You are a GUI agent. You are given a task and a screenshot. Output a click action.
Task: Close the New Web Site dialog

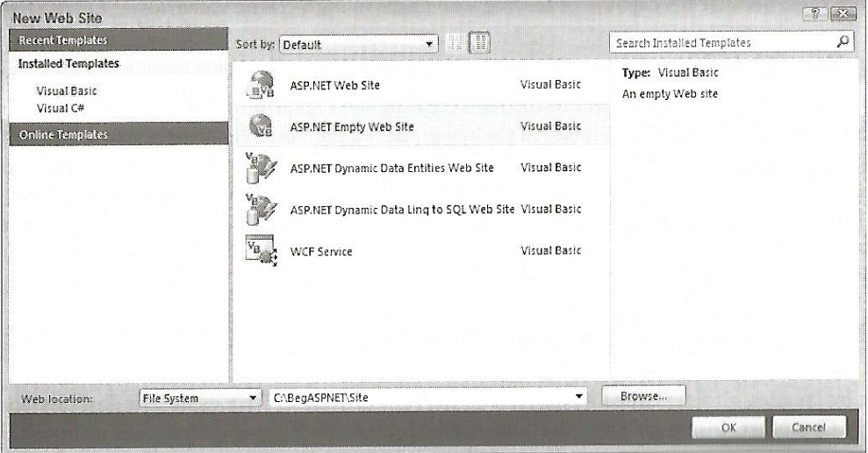pos(843,14)
